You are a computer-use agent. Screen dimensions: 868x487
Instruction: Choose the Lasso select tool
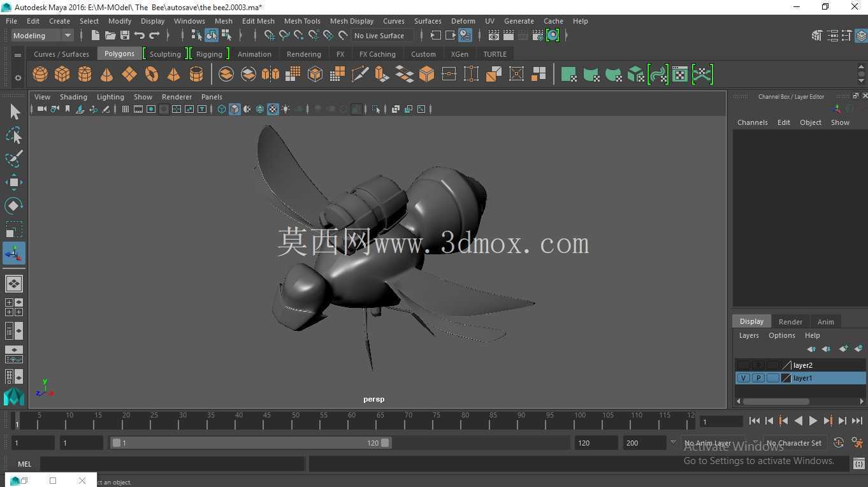(x=14, y=135)
